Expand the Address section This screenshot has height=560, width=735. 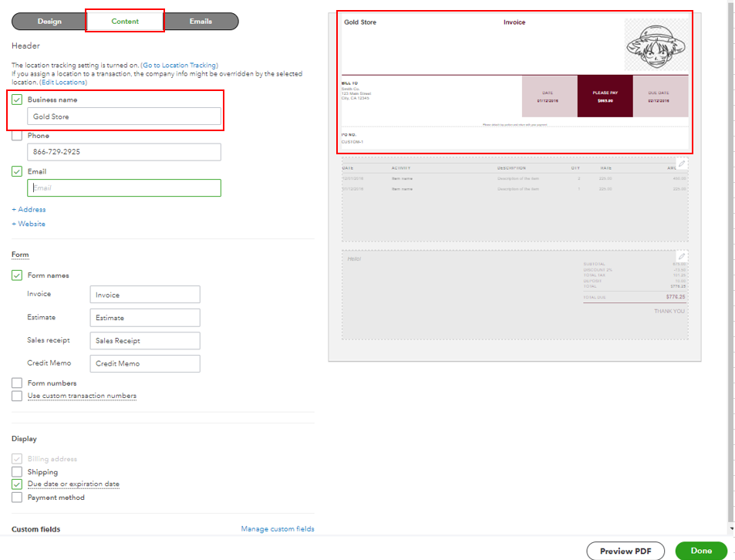(29, 209)
